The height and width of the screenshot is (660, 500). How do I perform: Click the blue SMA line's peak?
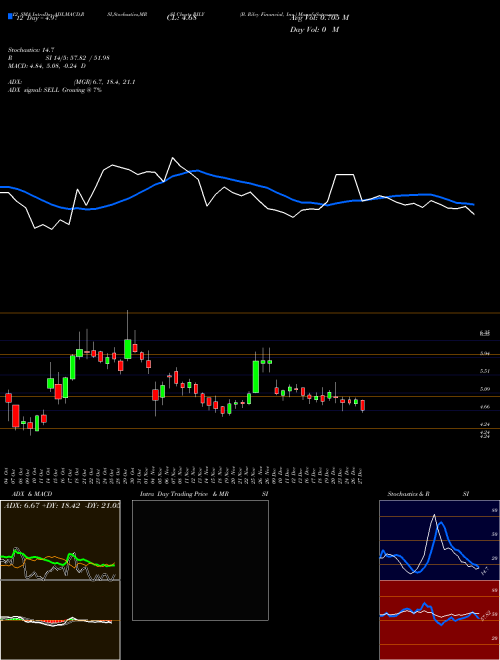(197, 170)
